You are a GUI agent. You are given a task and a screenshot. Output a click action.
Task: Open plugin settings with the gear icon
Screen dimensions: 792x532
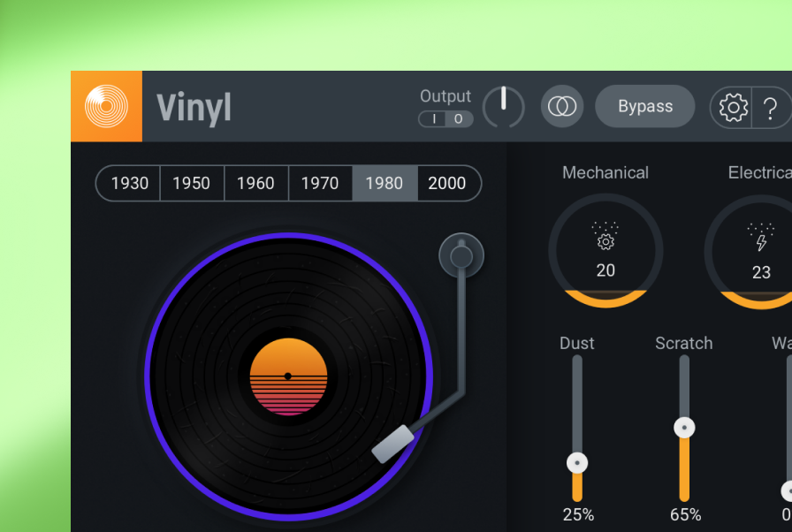point(732,107)
